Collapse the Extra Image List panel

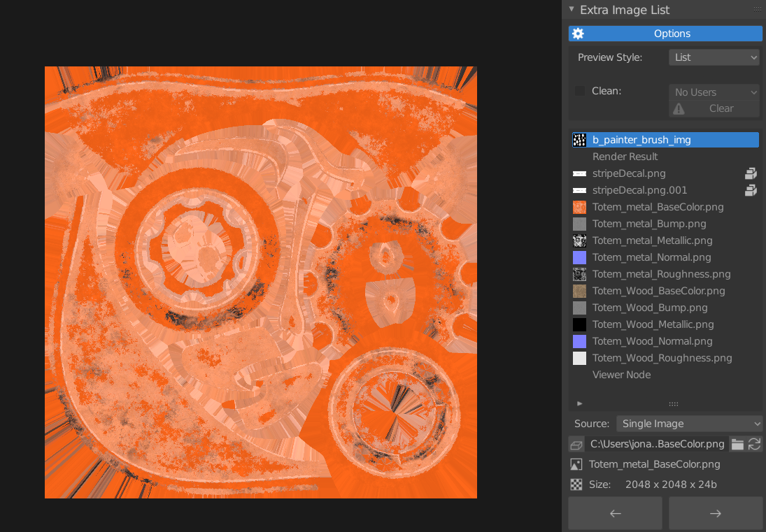pos(572,9)
